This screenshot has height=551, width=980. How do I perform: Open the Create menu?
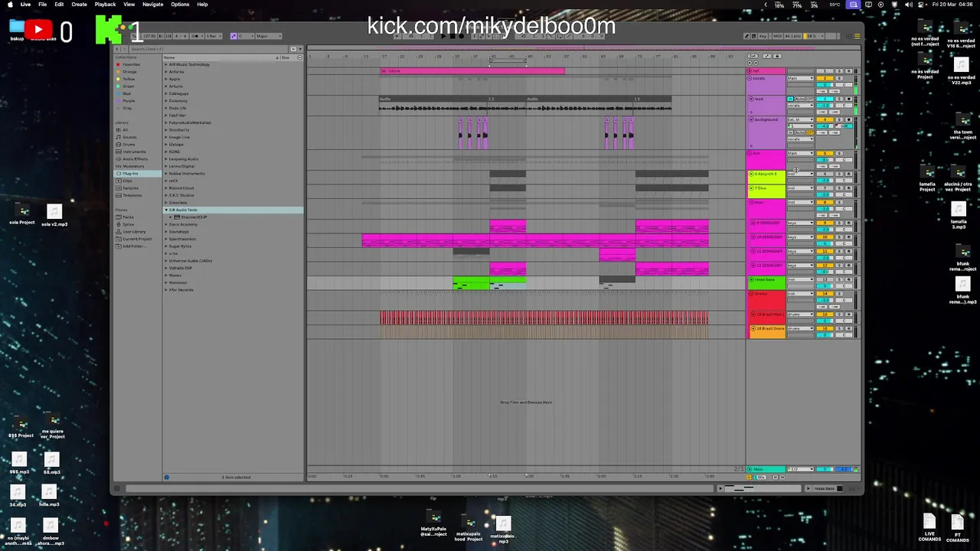[79, 5]
